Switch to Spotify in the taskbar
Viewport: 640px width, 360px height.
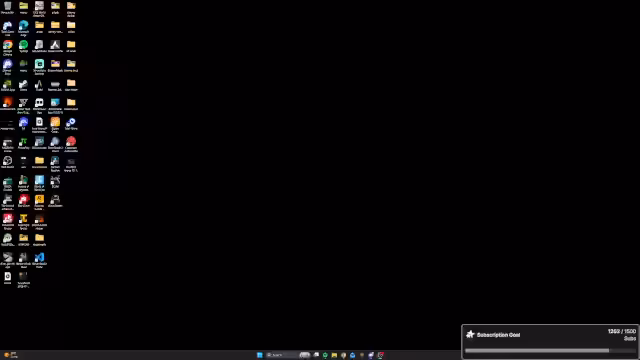(x=325, y=355)
